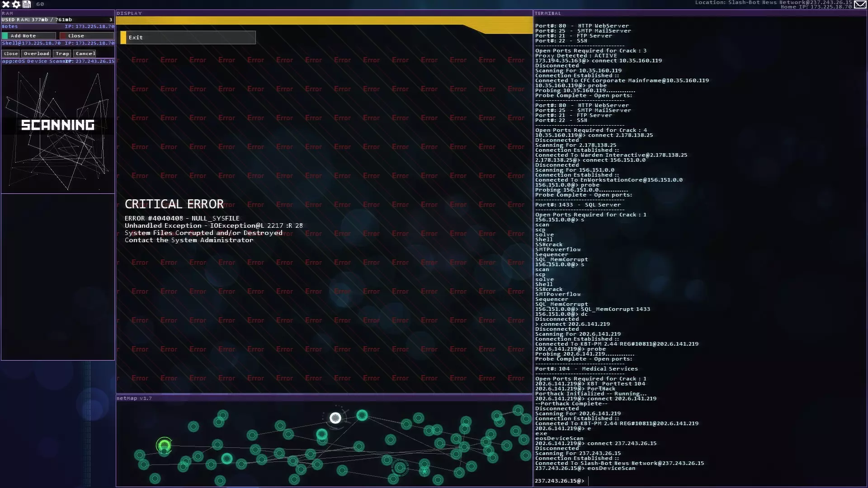
Task: Click the X quit icon at top-left
Action: coord(6,4)
